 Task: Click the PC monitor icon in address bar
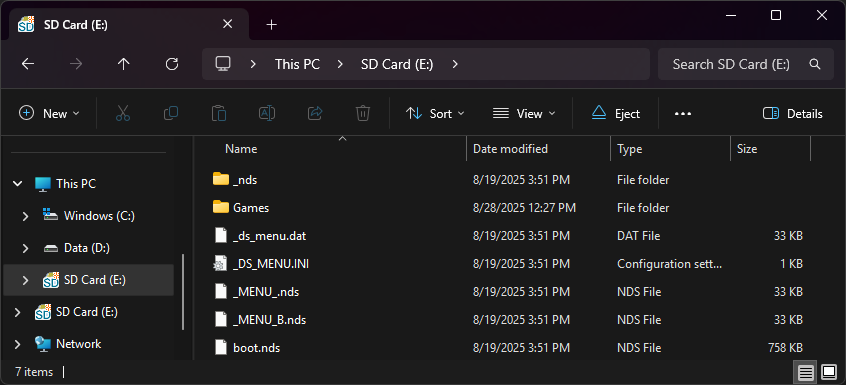pyautogui.click(x=223, y=64)
